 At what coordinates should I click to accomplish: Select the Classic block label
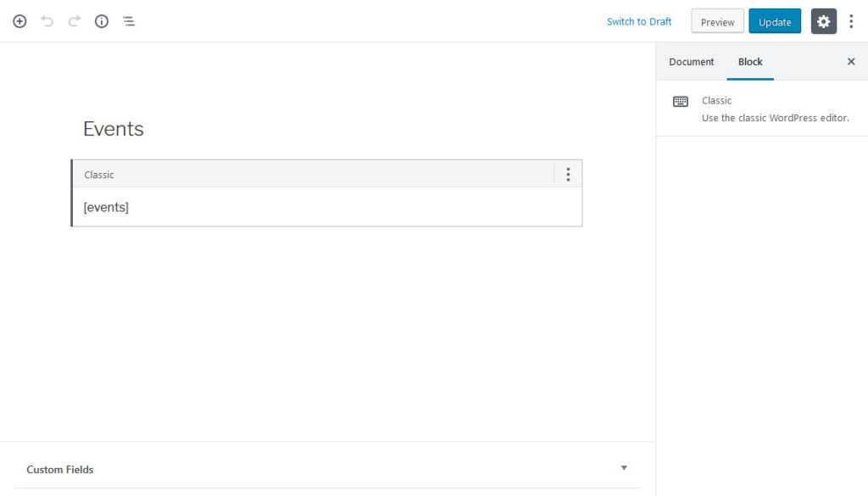pyautogui.click(x=98, y=174)
